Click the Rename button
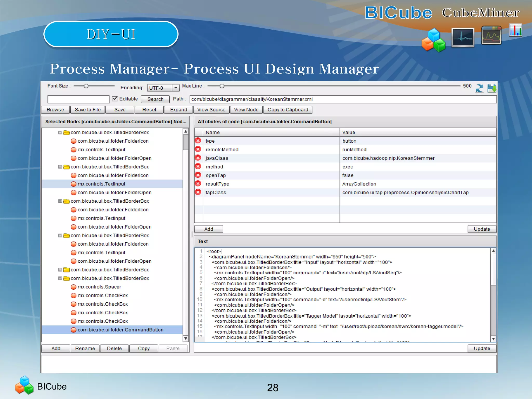The height and width of the screenshot is (399, 532). (85, 348)
